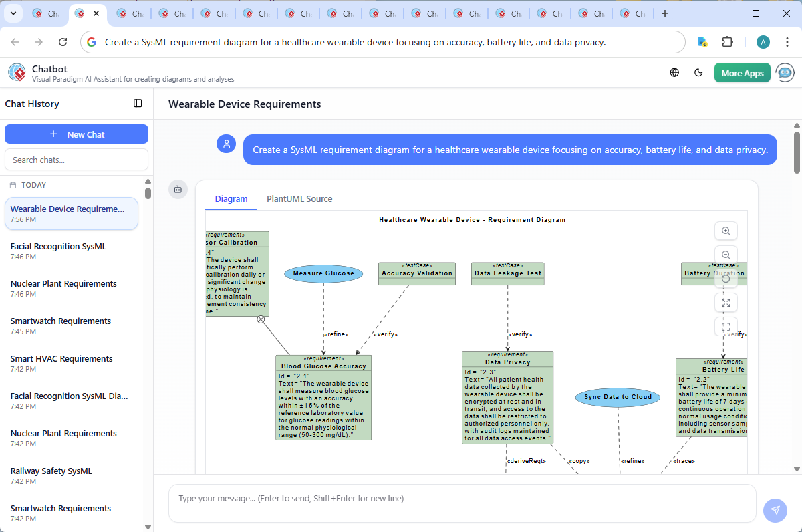Reset the diagram view with the refresh icon
Screen dimensions: 802x532
(726, 279)
